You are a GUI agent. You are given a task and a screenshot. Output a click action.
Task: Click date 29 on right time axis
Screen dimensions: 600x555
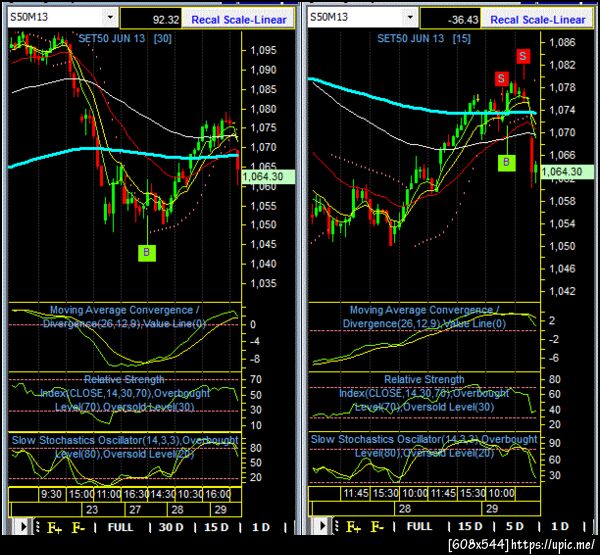click(492, 509)
